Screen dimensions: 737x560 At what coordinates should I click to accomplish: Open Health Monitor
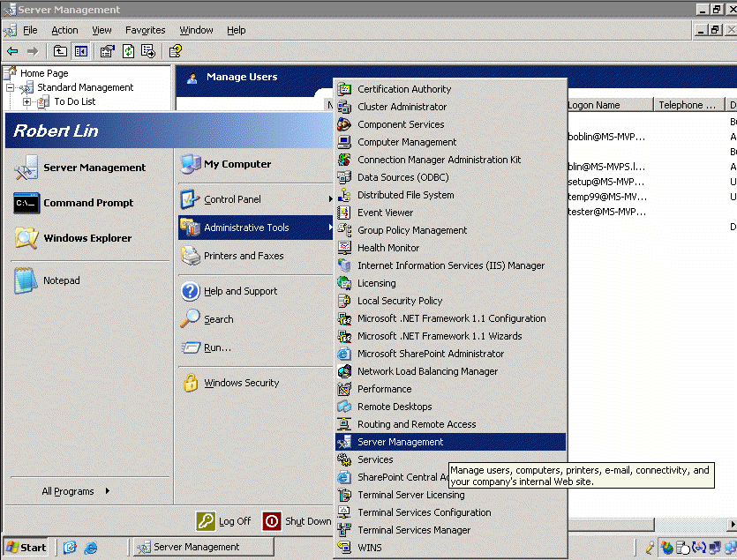450,248
